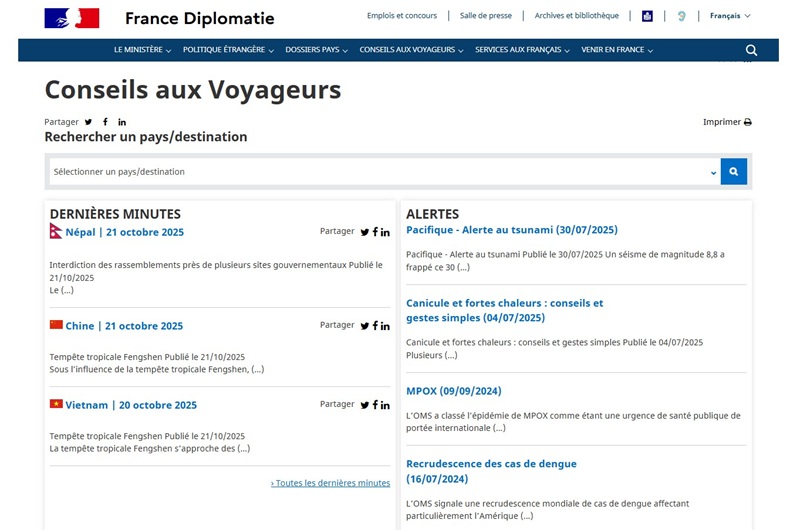Image resolution: width=800 pixels, height=530 pixels.
Task: Open the Français language dropdown
Action: 730,16
